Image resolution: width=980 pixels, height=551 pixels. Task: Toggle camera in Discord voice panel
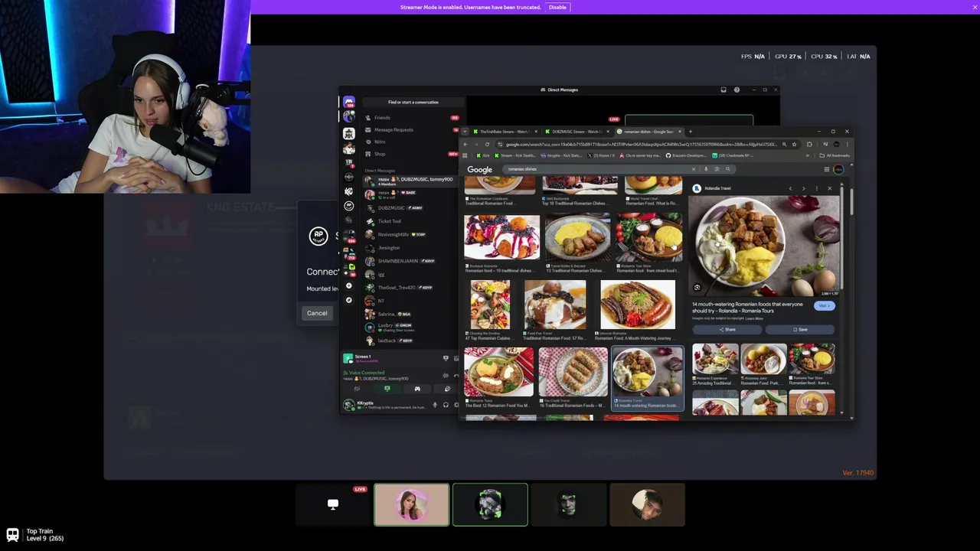(357, 389)
